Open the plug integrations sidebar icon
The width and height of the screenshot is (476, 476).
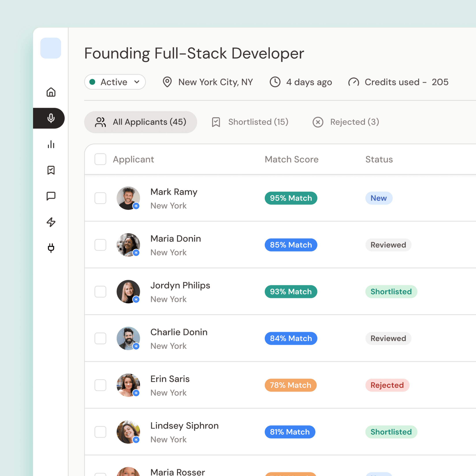(x=51, y=248)
